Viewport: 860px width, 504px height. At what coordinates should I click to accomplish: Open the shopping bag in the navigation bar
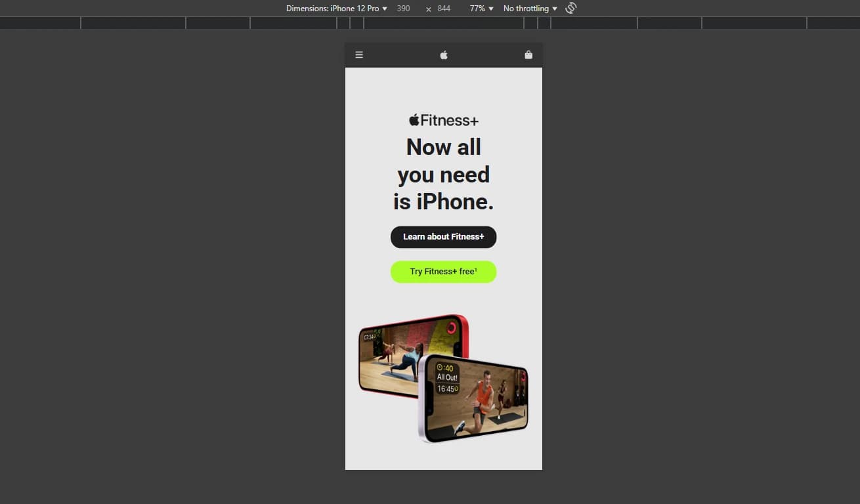pos(528,54)
